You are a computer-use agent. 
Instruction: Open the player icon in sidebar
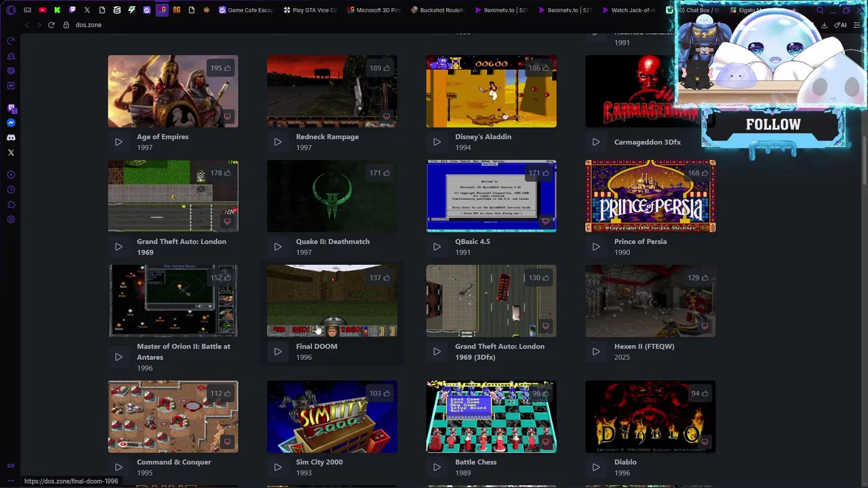pos(11,175)
